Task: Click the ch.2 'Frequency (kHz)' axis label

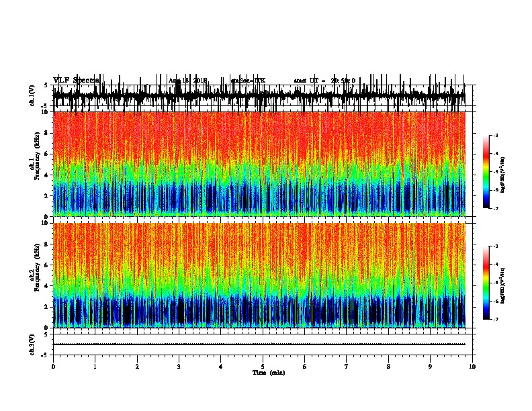Action: [37, 267]
